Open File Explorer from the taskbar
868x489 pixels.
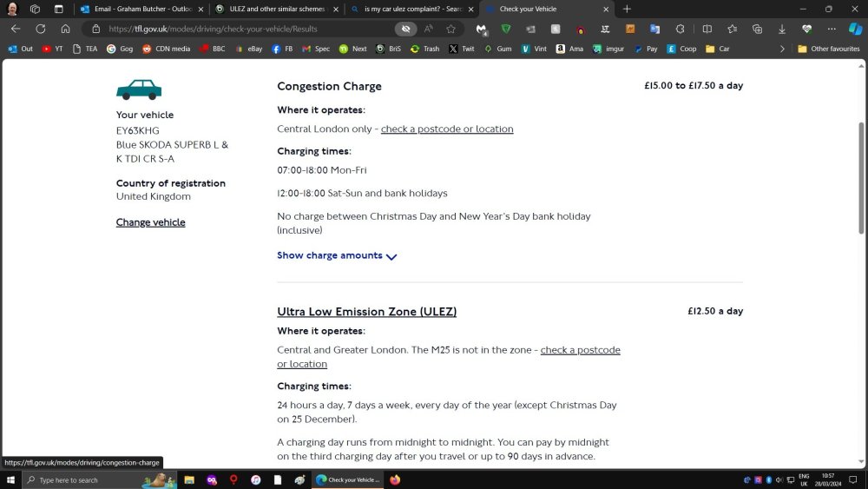189,479
